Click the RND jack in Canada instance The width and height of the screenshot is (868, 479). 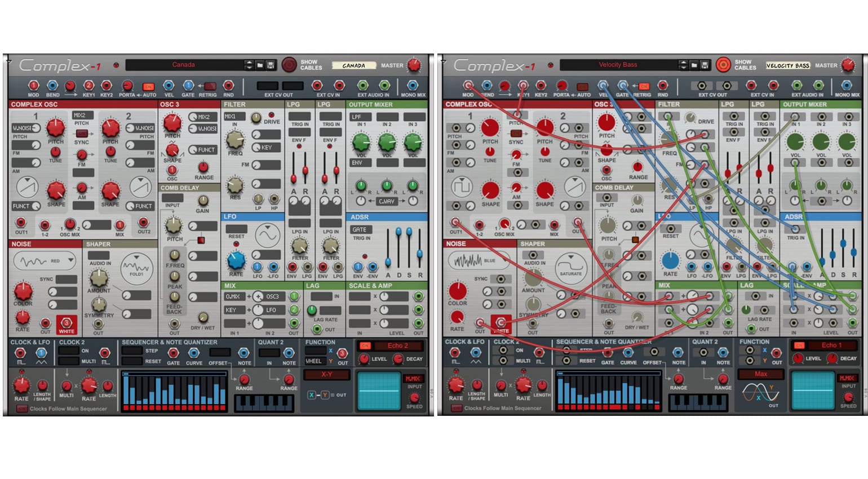[228, 86]
